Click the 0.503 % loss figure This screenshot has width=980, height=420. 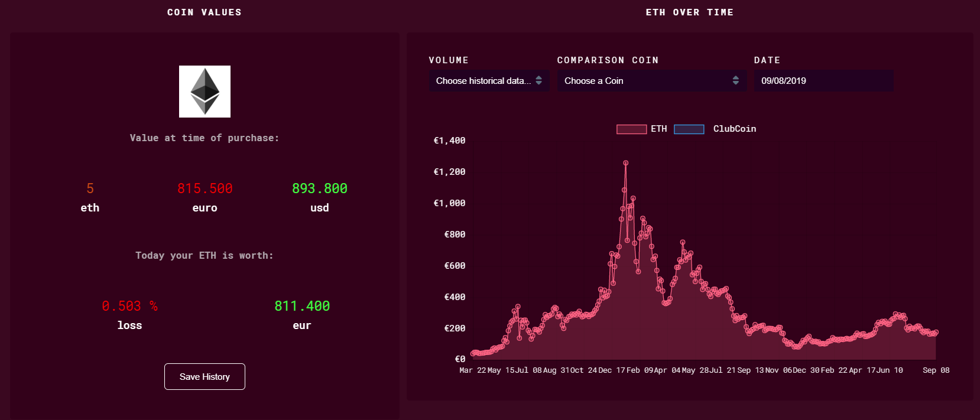coord(129,306)
